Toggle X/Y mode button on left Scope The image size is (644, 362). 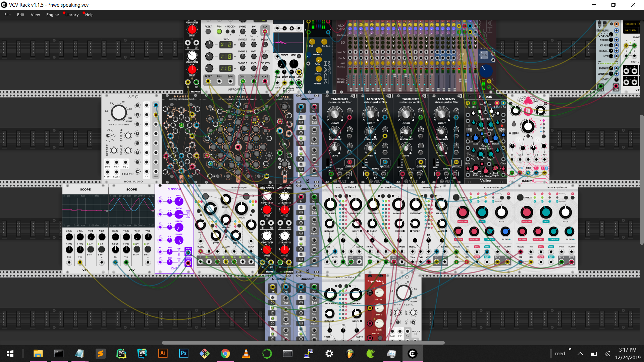coord(91,249)
